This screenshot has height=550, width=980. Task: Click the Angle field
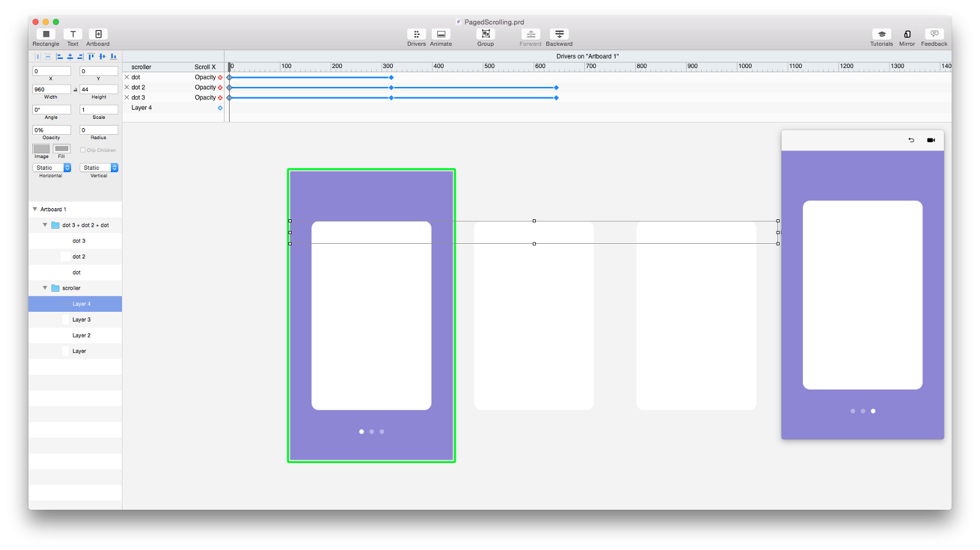pyautogui.click(x=51, y=110)
